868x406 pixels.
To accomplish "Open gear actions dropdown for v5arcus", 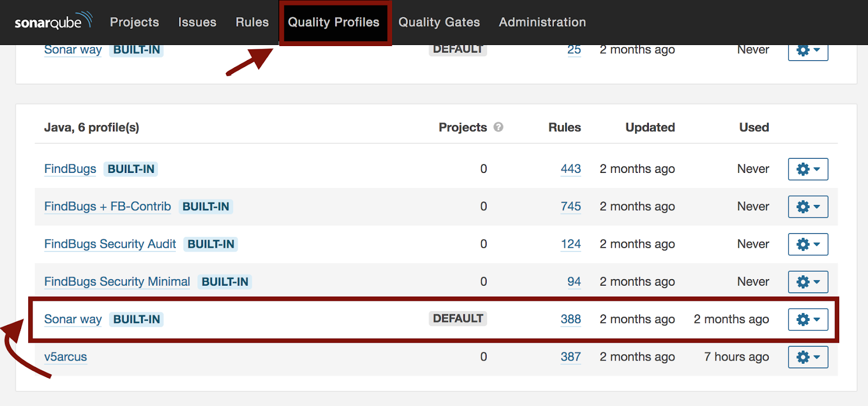I will pyautogui.click(x=808, y=357).
